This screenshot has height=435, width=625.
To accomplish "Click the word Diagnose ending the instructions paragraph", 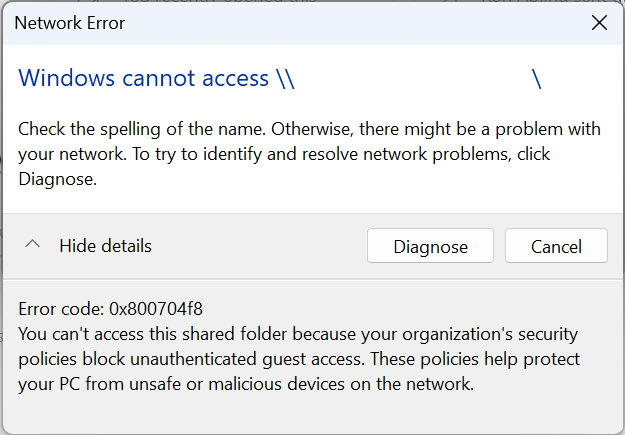I will (x=57, y=179).
